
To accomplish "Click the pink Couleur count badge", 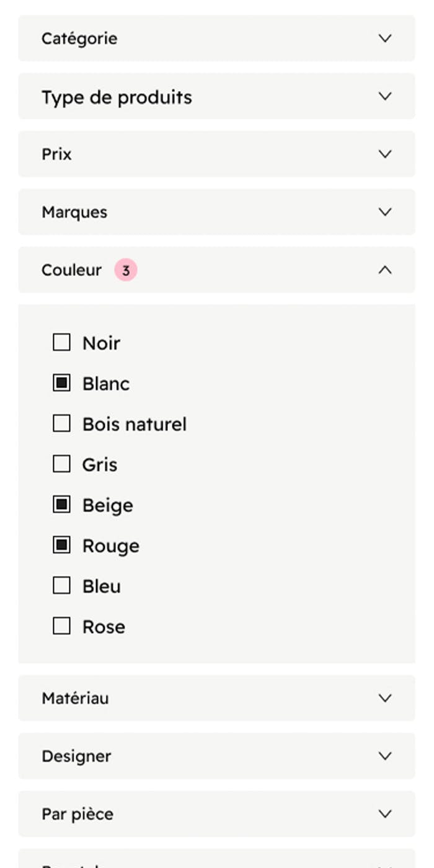I will (125, 270).
